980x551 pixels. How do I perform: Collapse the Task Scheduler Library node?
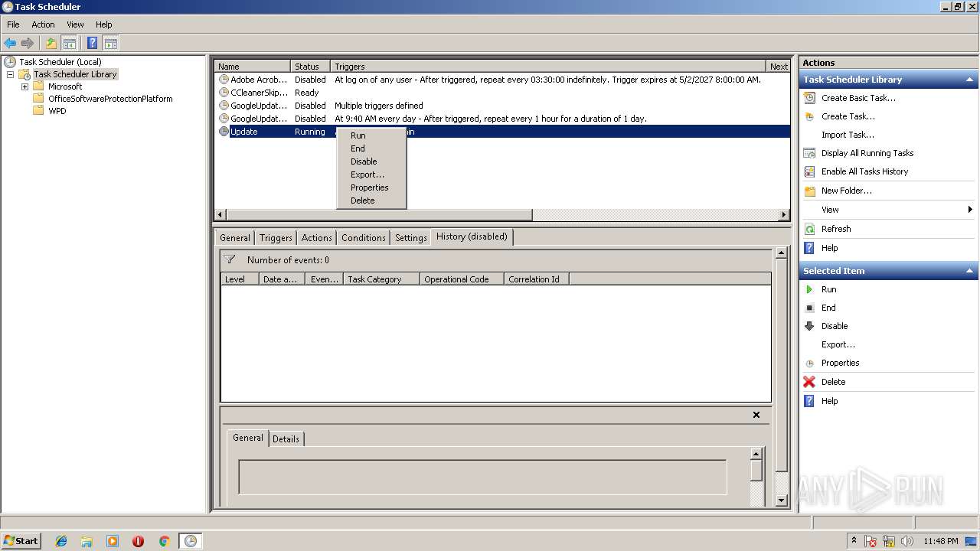click(x=11, y=74)
